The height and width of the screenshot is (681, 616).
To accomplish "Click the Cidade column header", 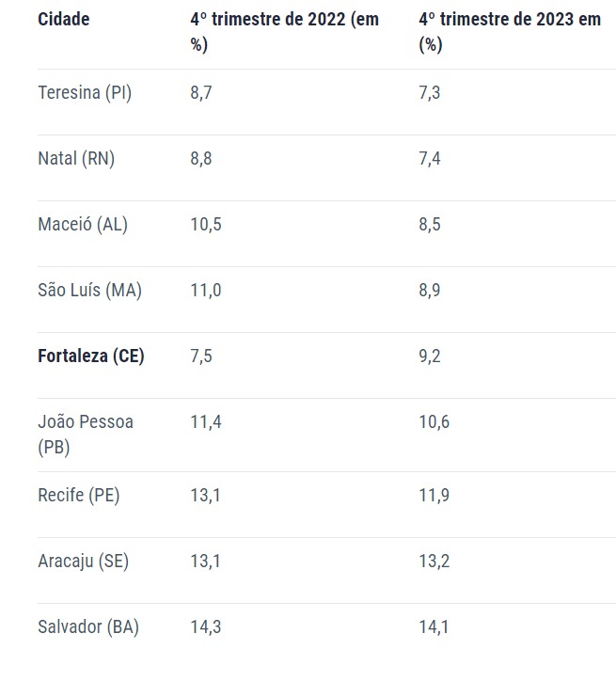I will [x=64, y=19].
